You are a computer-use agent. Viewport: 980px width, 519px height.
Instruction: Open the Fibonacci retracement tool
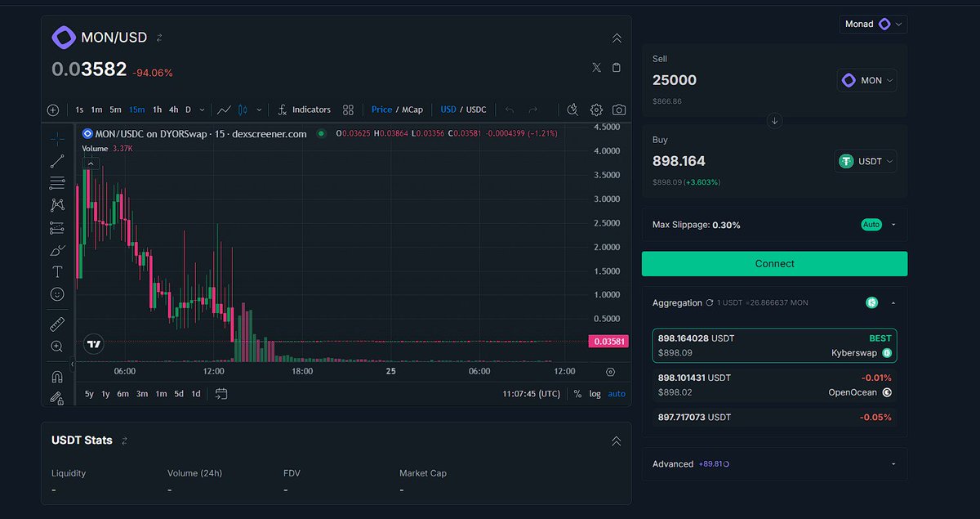click(57, 183)
